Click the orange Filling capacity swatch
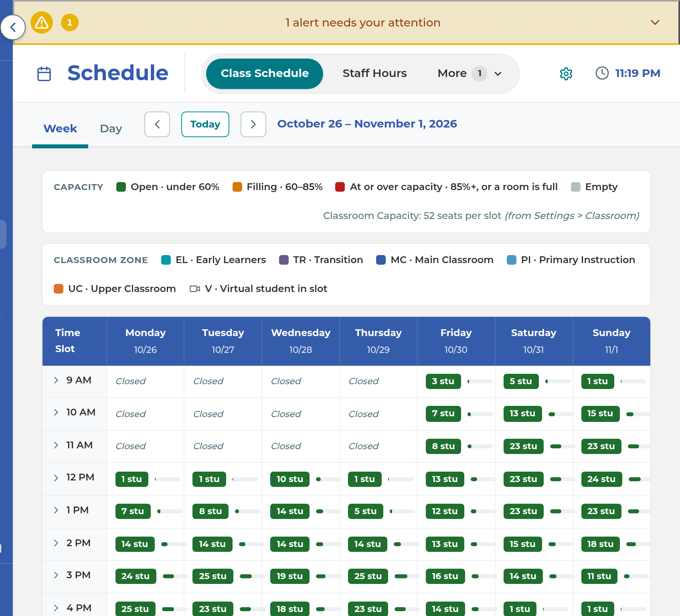This screenshot has height=616, width=680. pyautogui.click(x=237, y=187)
